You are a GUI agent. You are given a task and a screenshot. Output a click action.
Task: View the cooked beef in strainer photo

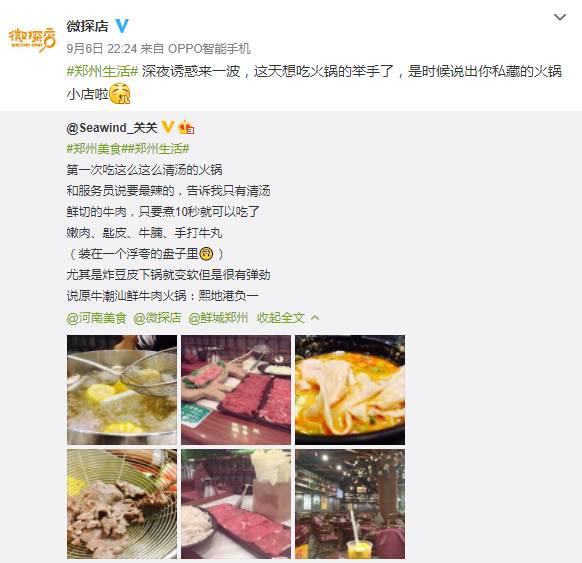[x=122, y=504]
